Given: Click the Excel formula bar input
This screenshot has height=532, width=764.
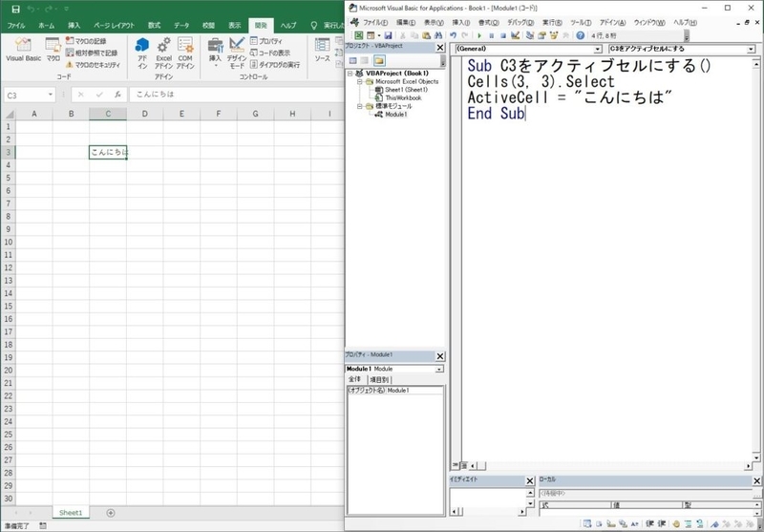Looking at the screenshot, I should [237, 95].
